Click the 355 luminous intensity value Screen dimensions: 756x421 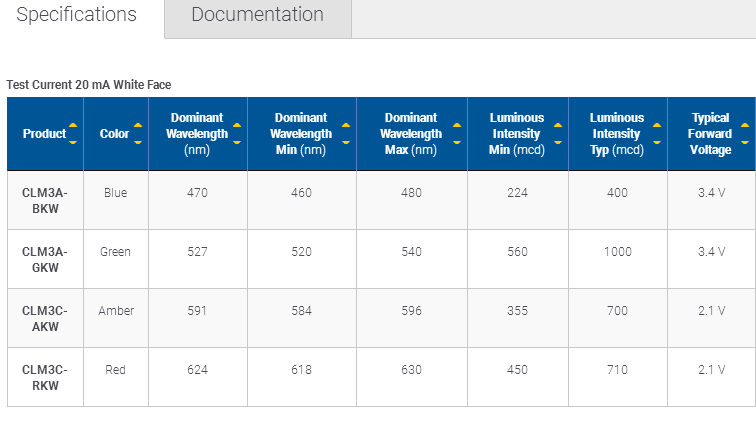point(517,311)
